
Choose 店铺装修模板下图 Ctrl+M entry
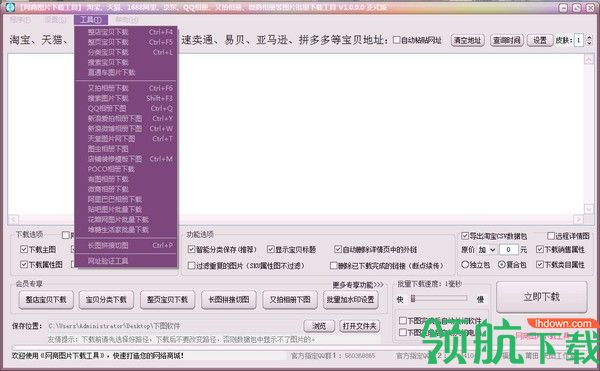click(x=126, y=159)
